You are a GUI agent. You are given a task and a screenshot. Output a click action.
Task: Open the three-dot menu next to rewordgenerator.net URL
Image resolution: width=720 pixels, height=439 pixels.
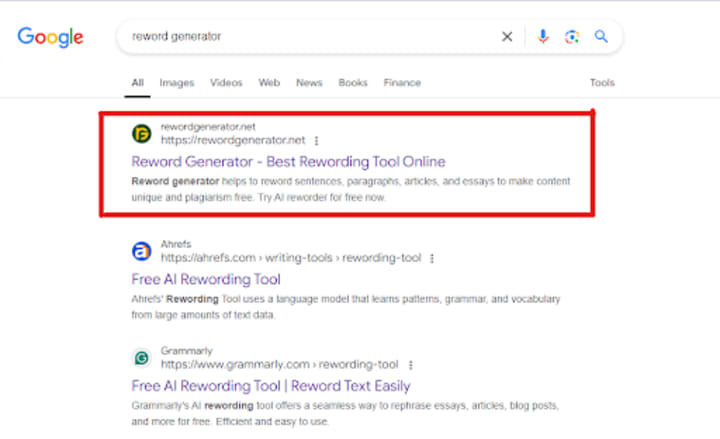316,141
